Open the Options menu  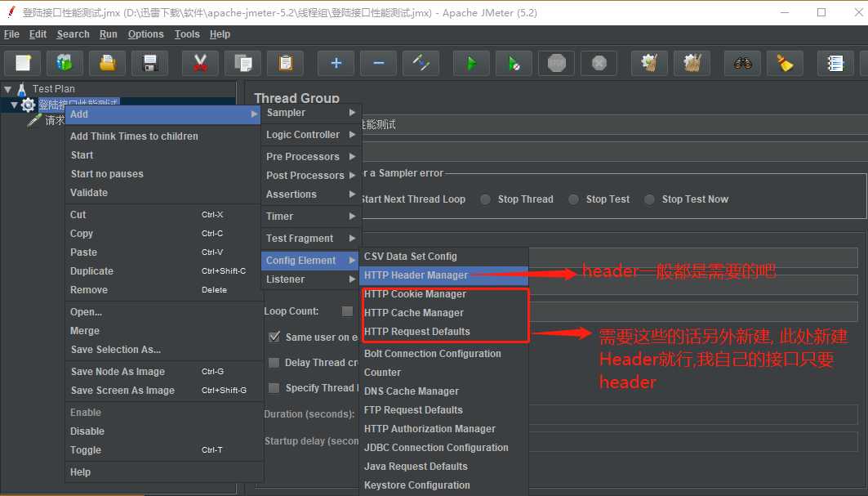[x=145, y=34]
